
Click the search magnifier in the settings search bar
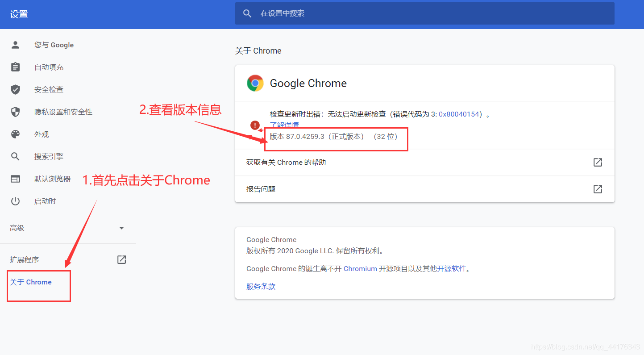coord(247,13)
